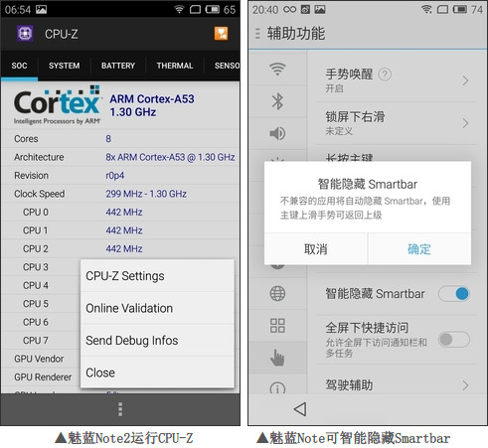Image resolution: width=488 pixels, height=448 pixels.
Task: Select the Bluetooth icon in settings sidebar
Action: 277,101
